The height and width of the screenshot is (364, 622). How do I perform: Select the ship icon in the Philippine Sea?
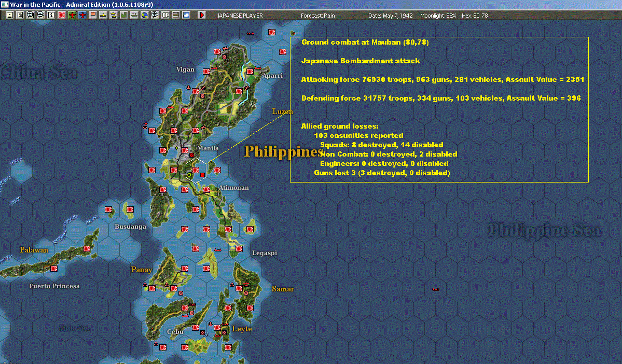tap(436, 289)
